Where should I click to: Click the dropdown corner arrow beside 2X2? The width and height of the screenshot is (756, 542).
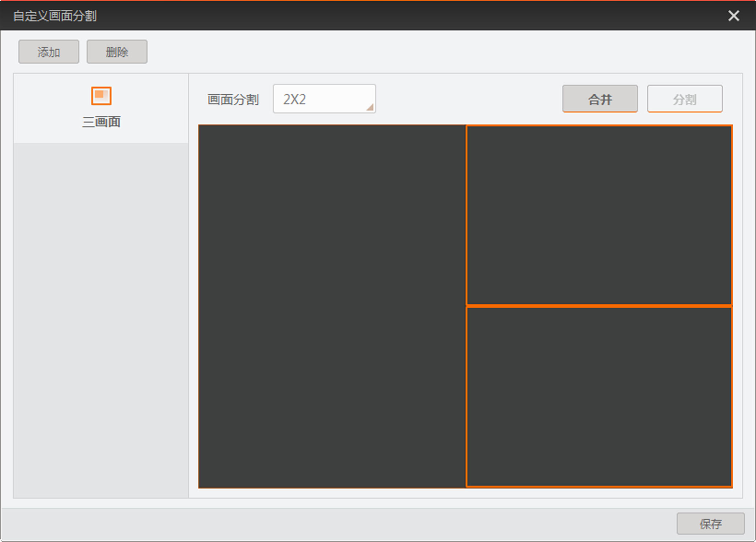370,107
